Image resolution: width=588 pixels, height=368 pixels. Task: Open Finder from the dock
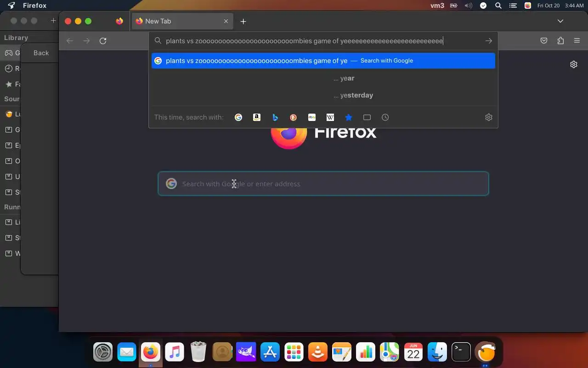[x=437, y=353]
